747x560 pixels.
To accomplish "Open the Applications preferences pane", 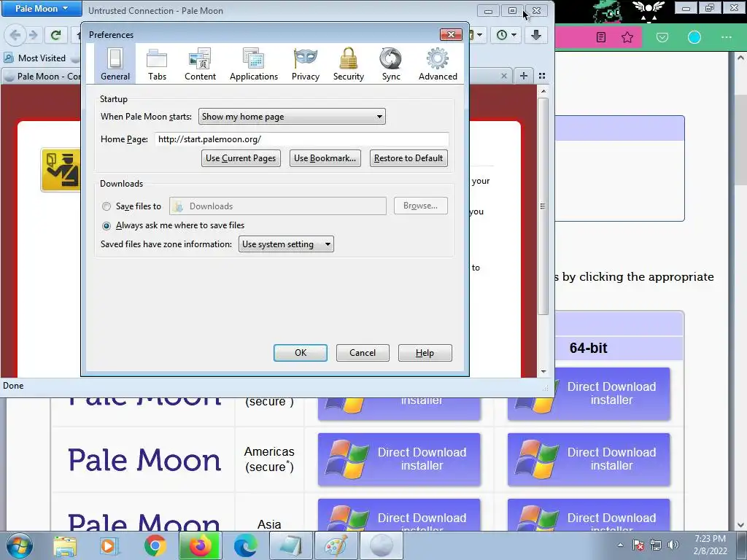I will click(x=253, y=64).
